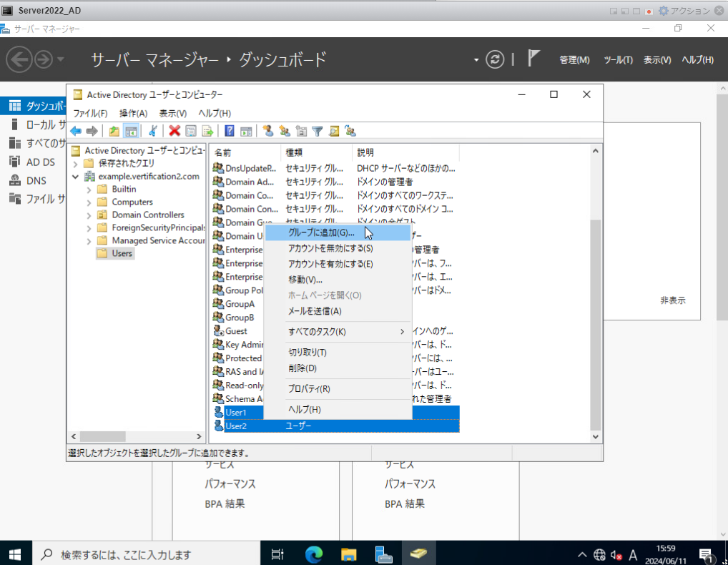
Task: Choose 移動(V)... from the context menu
Action: [338, 280]
